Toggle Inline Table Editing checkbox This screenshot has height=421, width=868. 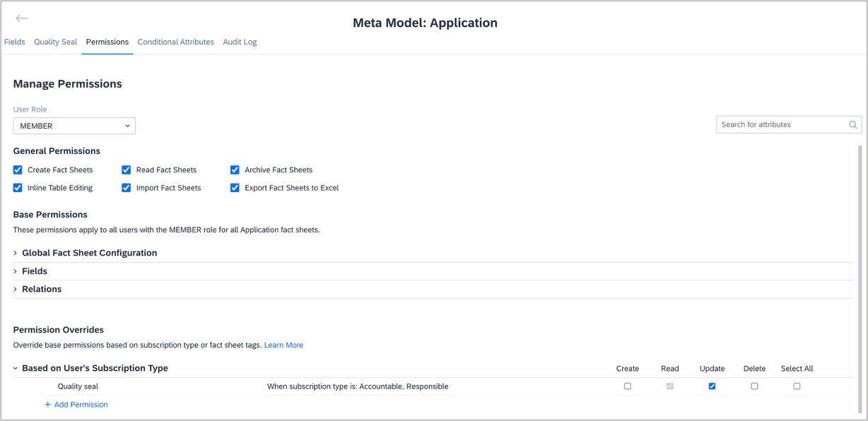click(x=18, y=188)
